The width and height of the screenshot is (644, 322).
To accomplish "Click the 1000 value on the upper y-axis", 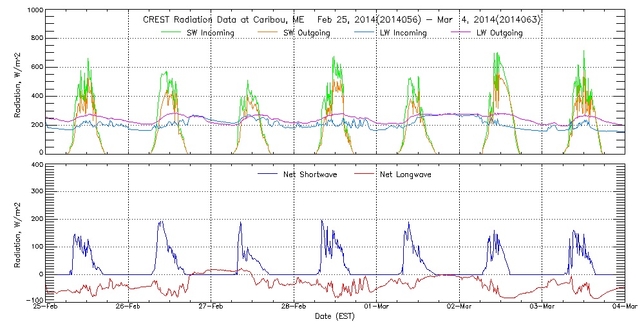I will click(35, 12).
